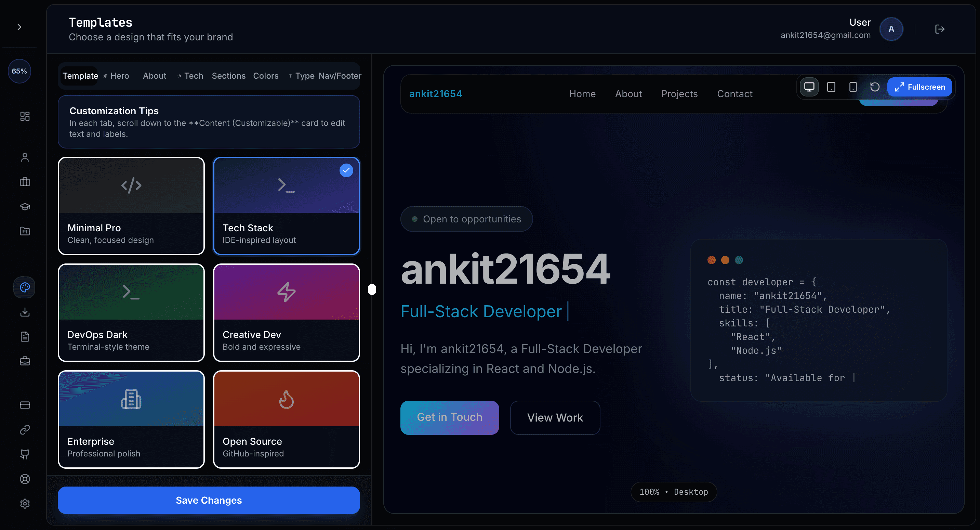Click Contact link in preview navbar

coord(734,94)
